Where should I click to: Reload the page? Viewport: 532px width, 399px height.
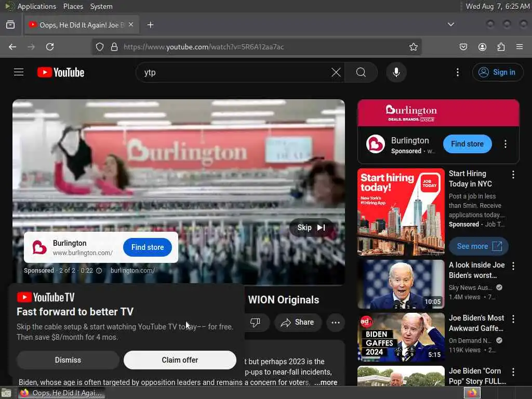[50, 47]
